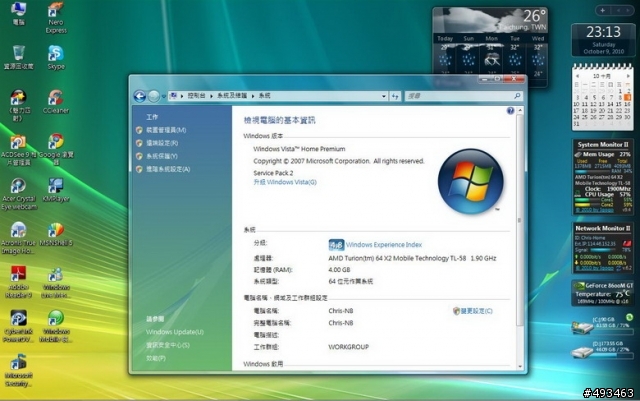Select the 魅力四射 desktop shortcut
Image resolution: width=640 pixels, height=401 pixels.
(18, 105)
